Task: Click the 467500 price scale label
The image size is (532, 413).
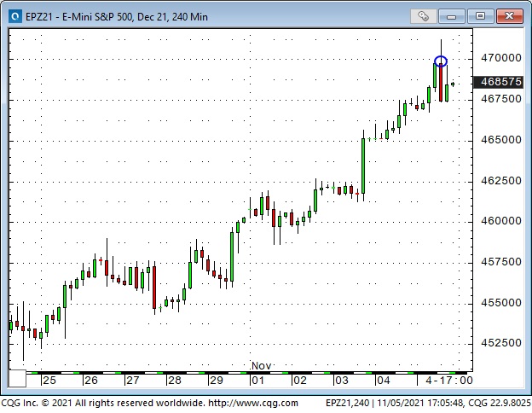Action: coord(501,99)
